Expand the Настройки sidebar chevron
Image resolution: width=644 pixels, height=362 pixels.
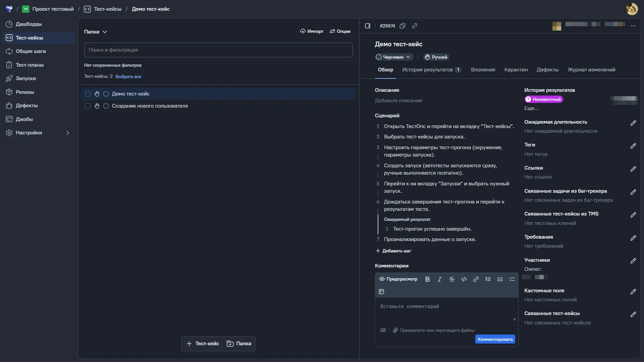[68, 133]
